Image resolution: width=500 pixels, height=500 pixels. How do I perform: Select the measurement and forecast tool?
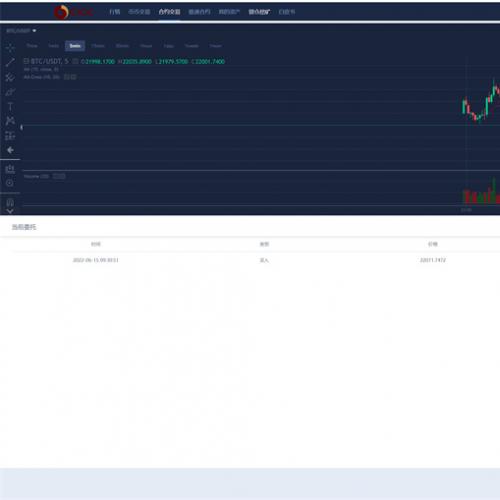10,135
